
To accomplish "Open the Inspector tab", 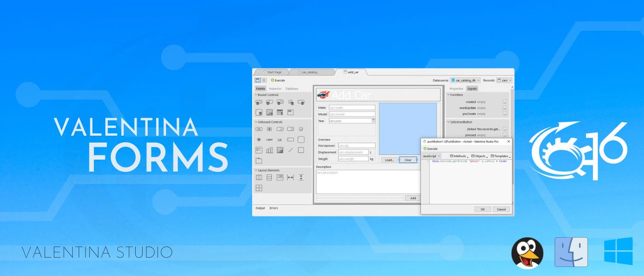I will click(x=275, y=89).
